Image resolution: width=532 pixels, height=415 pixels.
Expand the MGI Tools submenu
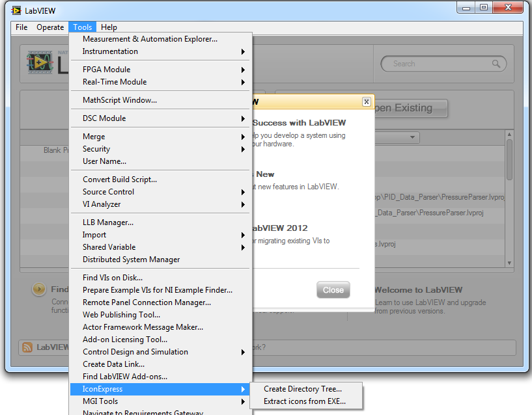point(160,401)
